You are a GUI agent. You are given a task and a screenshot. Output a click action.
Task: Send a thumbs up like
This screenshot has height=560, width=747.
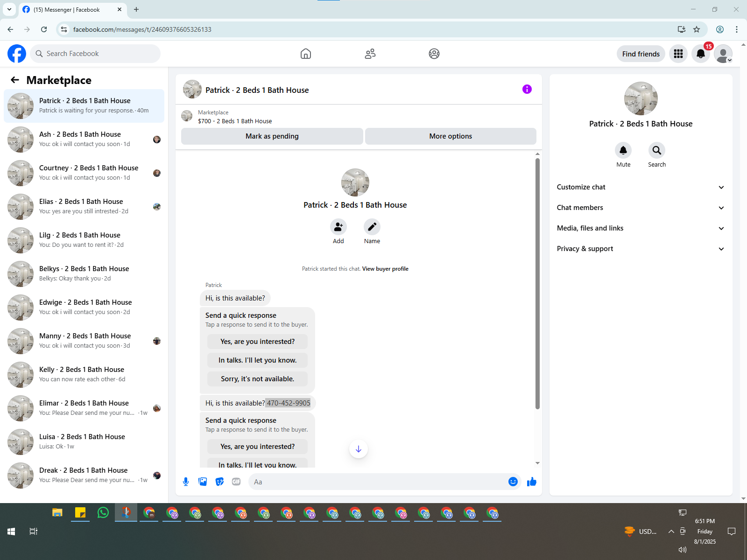[x=532, y=482]
